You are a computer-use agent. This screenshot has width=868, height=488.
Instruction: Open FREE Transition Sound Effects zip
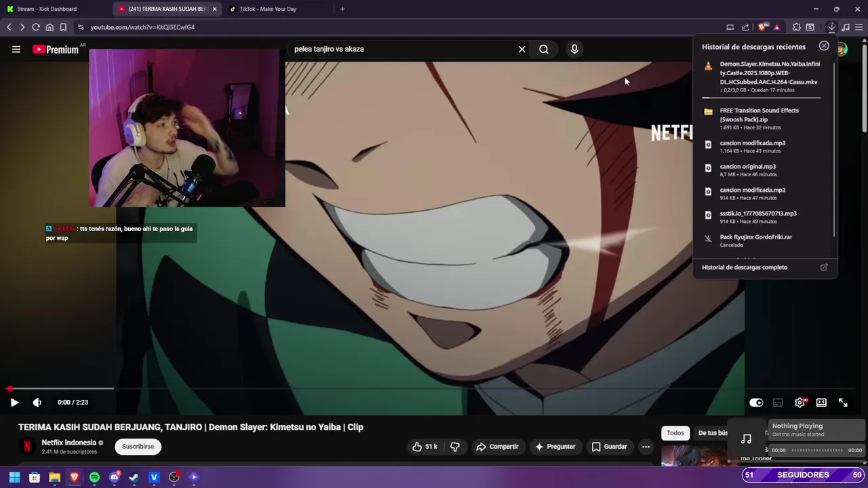click(762, 119)
